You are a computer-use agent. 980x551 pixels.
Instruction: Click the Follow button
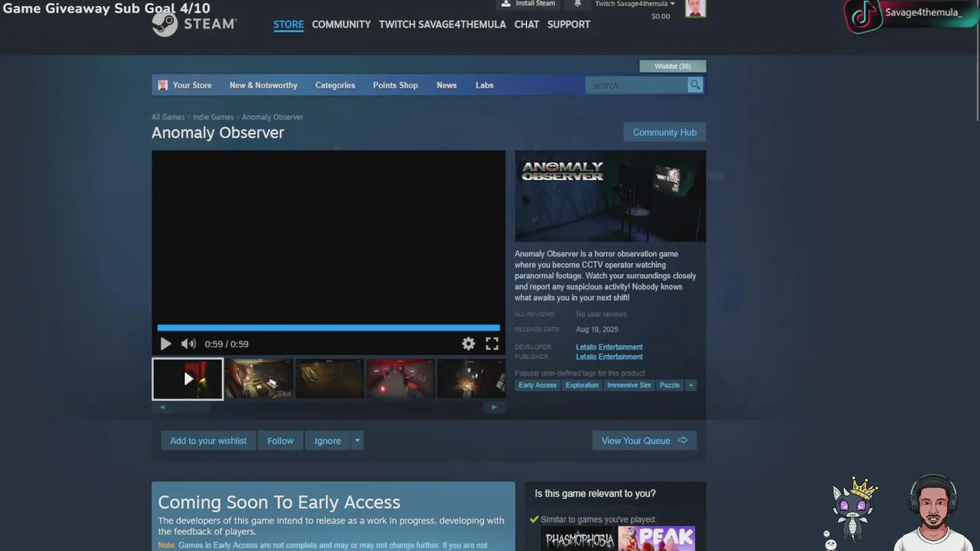pos(280,441)
